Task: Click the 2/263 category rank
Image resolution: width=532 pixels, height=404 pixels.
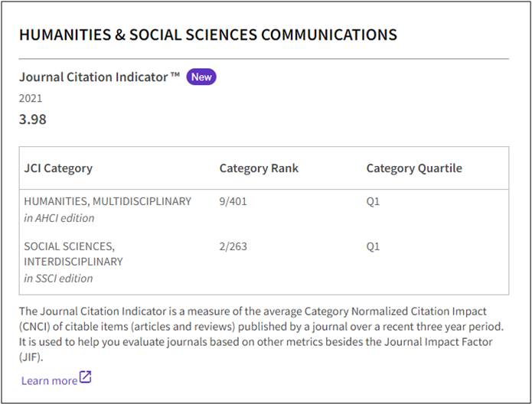Action: (x=233, y=246)
